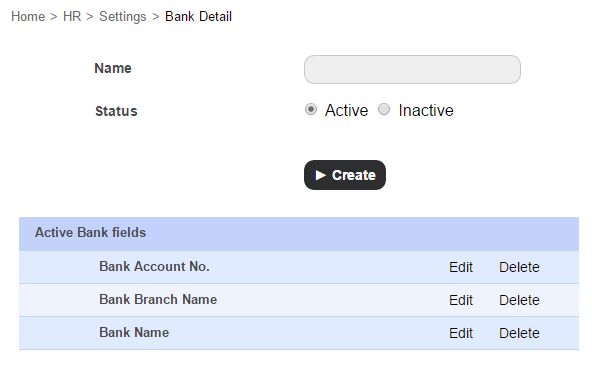Viewport: 592px width, 377px height.
Task: Click Bank Detail breadcrumb text
Action: coord(199,17)
